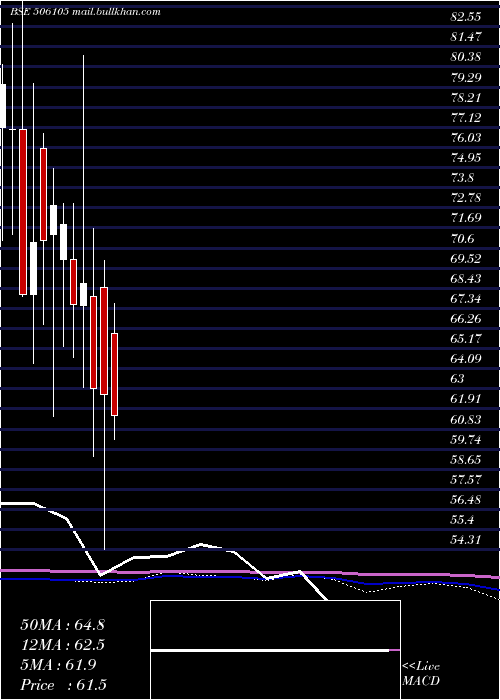Click the 81.47 price axis label
This screenshot has height=700, width=500.
pos(466,37)
